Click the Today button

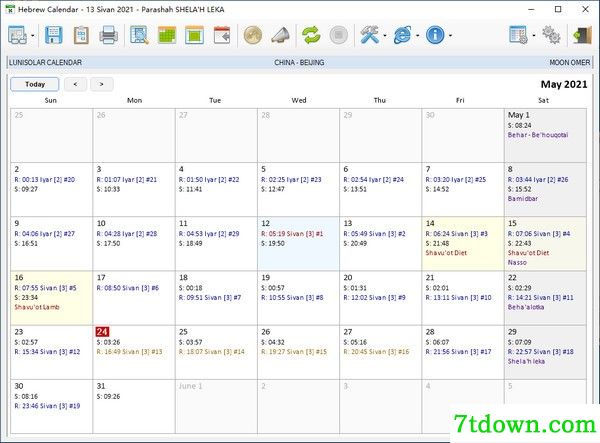click(35, 84)
